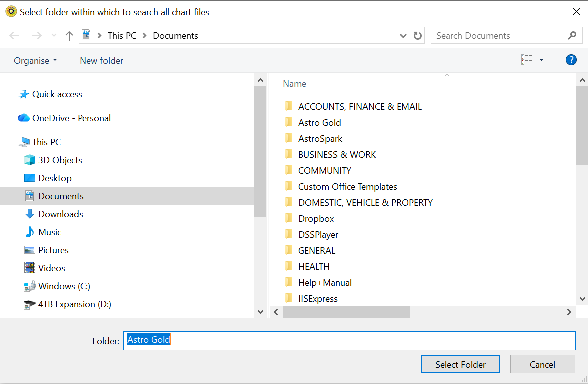
Task: Select This PC in address breadcrumb
Action: tap(122, 36)
